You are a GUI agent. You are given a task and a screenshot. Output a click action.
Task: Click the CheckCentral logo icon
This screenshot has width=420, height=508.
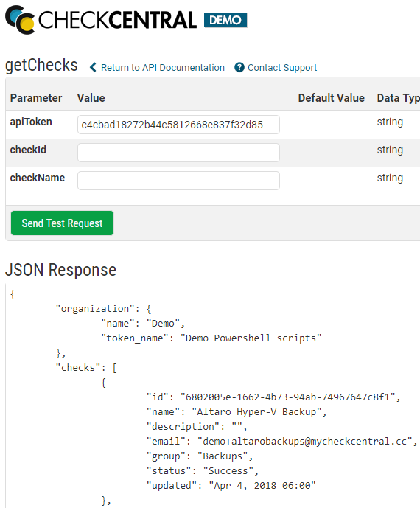[20, 20]
